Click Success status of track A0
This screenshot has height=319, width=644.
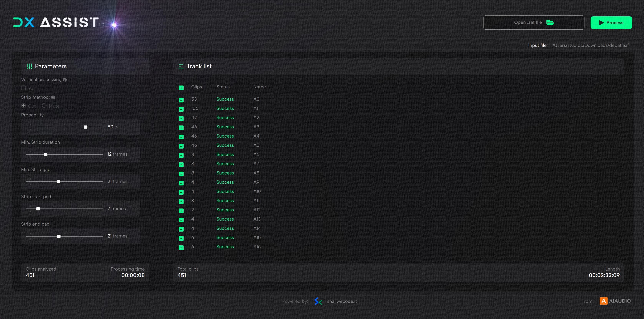tap(225, 99)
